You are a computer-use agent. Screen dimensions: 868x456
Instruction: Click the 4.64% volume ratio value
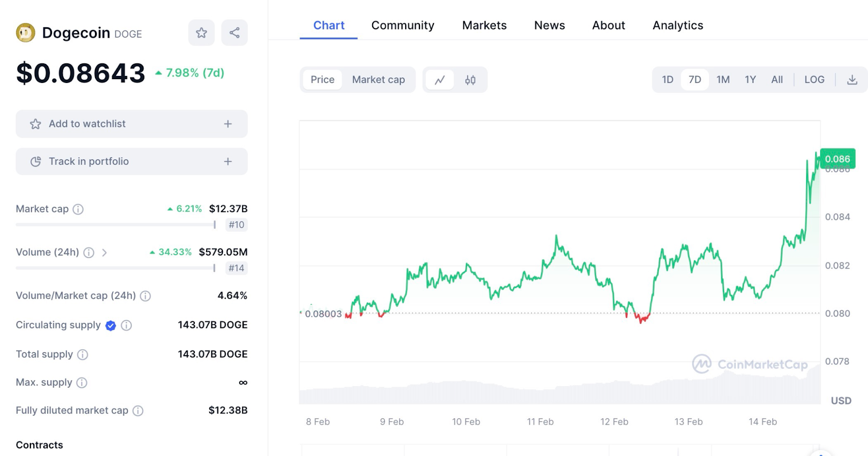(x=232, y=296)
